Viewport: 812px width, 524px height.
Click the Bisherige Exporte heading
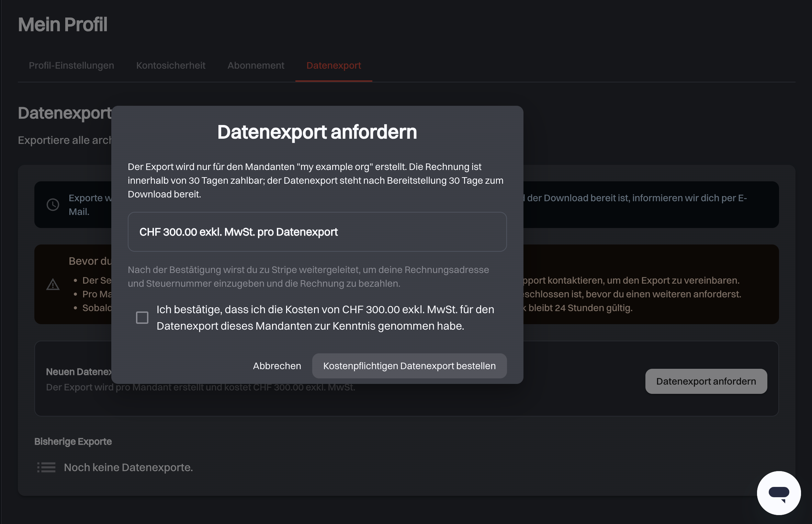tap(73, 441)
